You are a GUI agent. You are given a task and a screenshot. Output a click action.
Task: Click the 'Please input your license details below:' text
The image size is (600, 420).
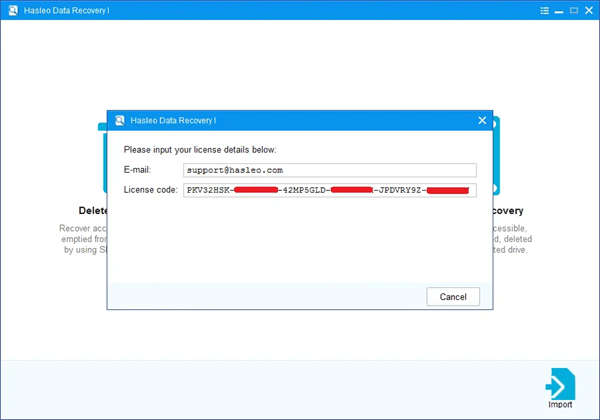200,150
